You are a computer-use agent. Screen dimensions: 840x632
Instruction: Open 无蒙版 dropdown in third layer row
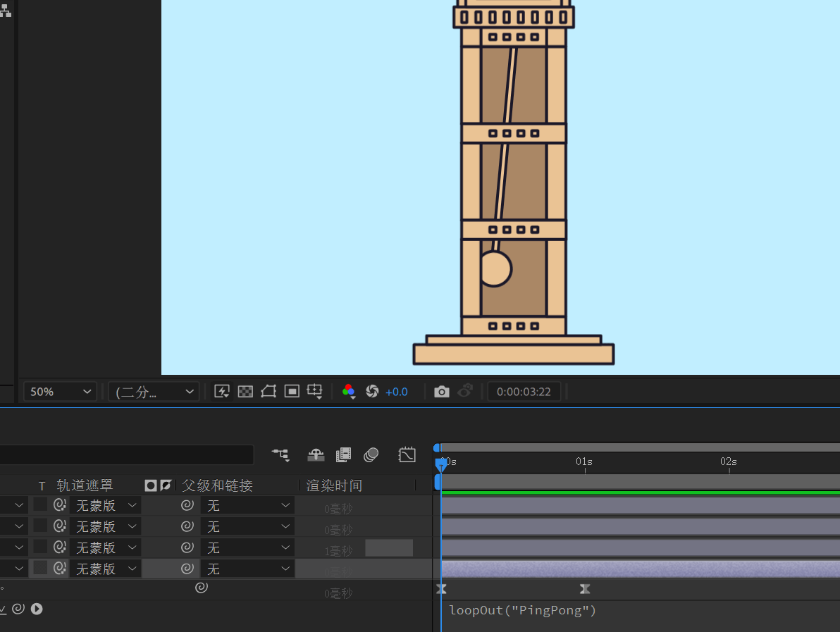(106, 547)
